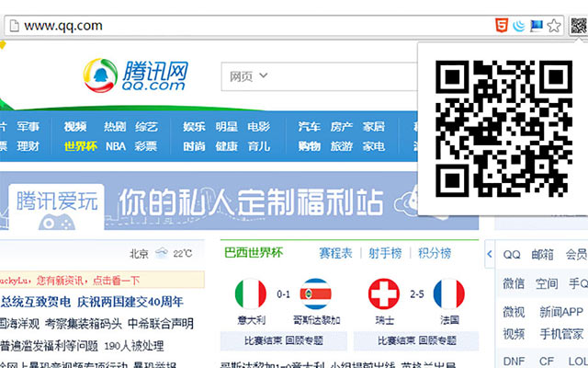Screen dimensions: 588x368
Task: Bookmark the page with the star icon
Action: (554, 26)
